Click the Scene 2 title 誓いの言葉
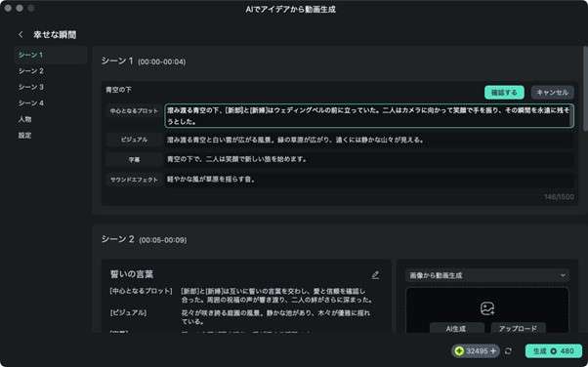Viewport: 588px width, 367px height. point(132,274)
